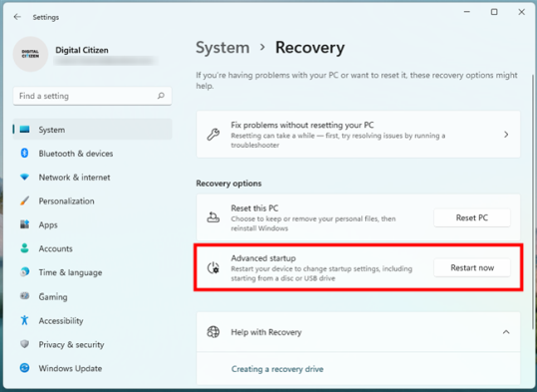The width and height of the screenshot is (537, 392).
Task: Click the Network wifi icon in sidebar
Action: [25, 177]
